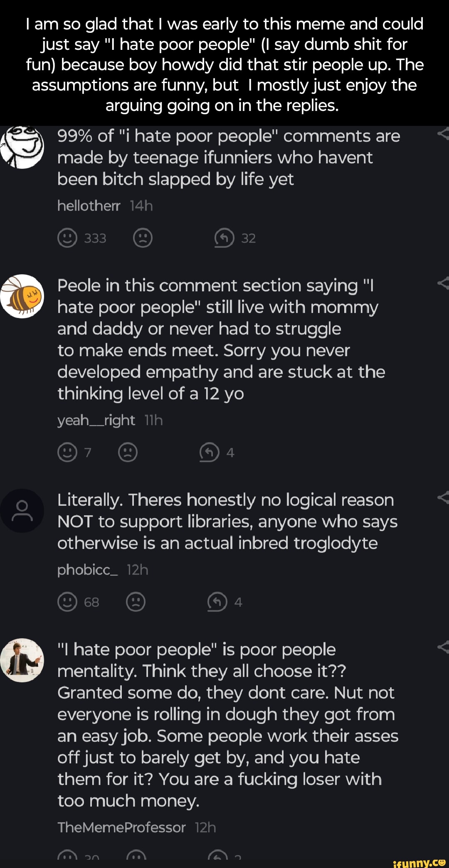Open hellotherr's profile via username
Viewport: 449px width, 868px height.
pyautogui.click(x=89, y=206)
